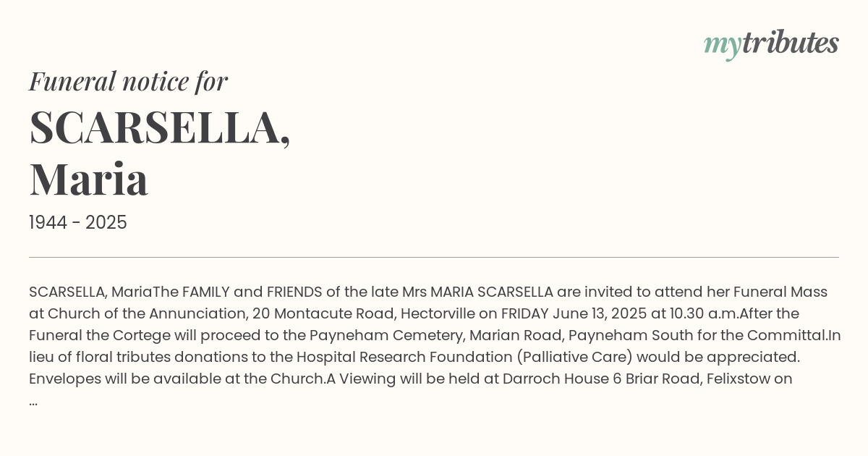868x456 pixels.
Task: Click the SCARSELLA surname heading
Action: tap(160, 128)
